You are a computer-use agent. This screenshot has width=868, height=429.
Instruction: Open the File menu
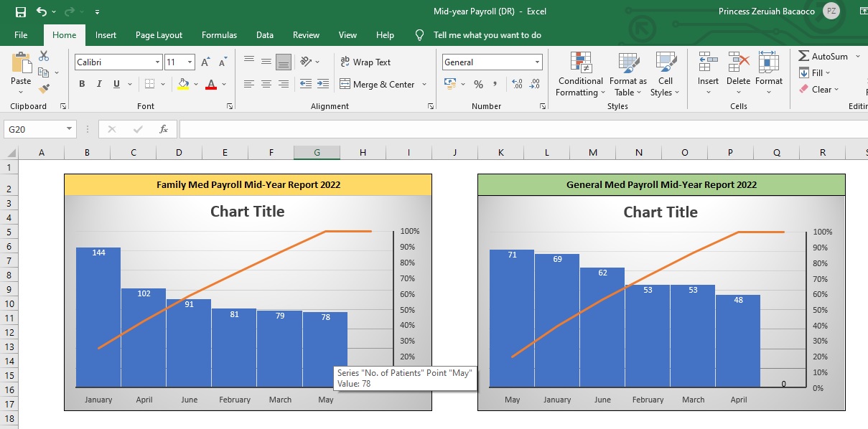coord(21,35)
